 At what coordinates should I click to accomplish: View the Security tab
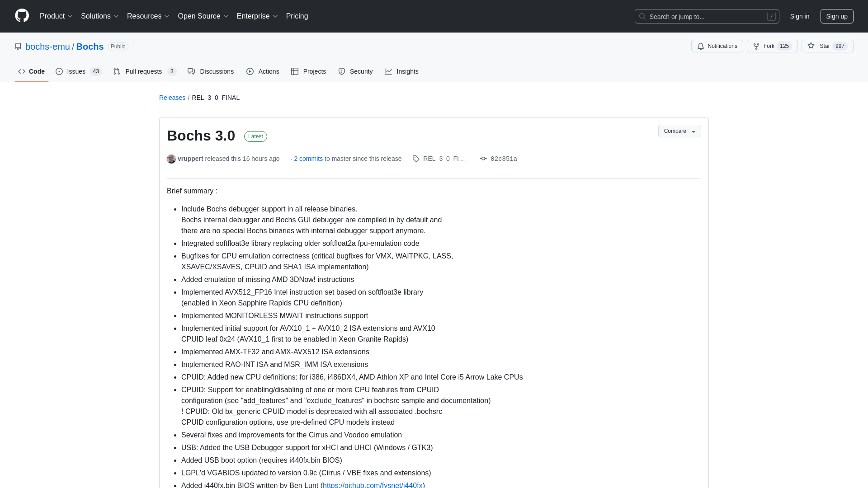355,71
